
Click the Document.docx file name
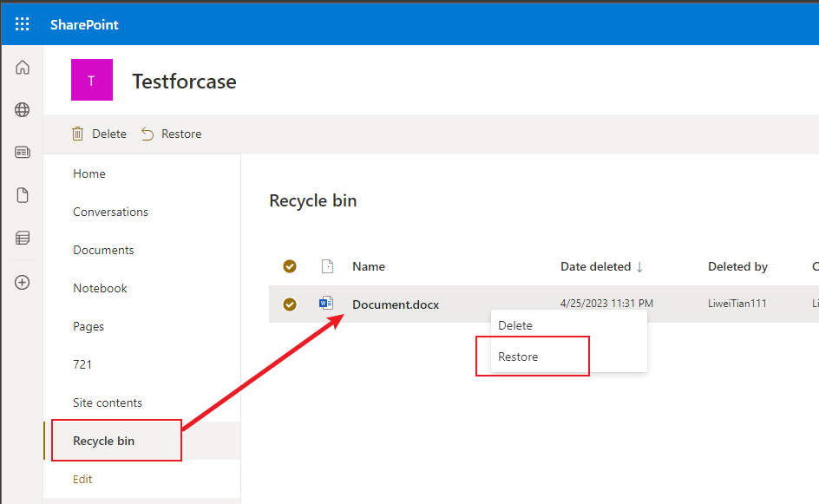point(396,304)
